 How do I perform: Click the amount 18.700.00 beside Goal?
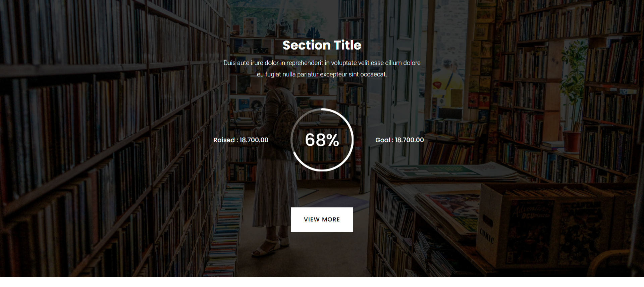point(409,140)
